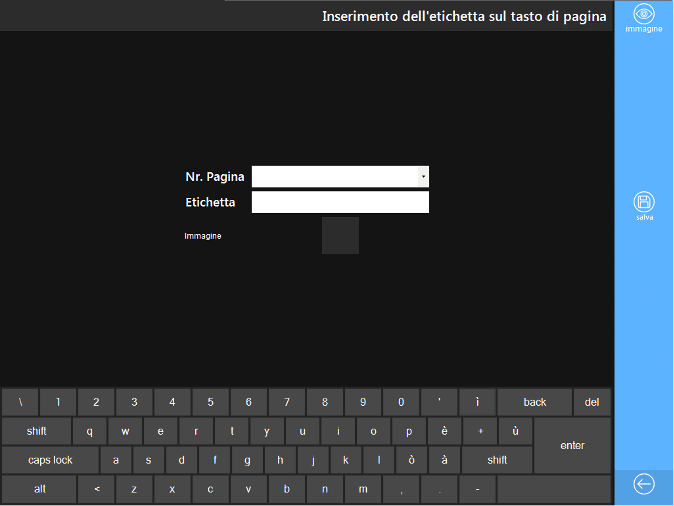This screenshot has height=506, width=674.
Task: Toggle caps lock on the keyboard
Action: (50, 460)
